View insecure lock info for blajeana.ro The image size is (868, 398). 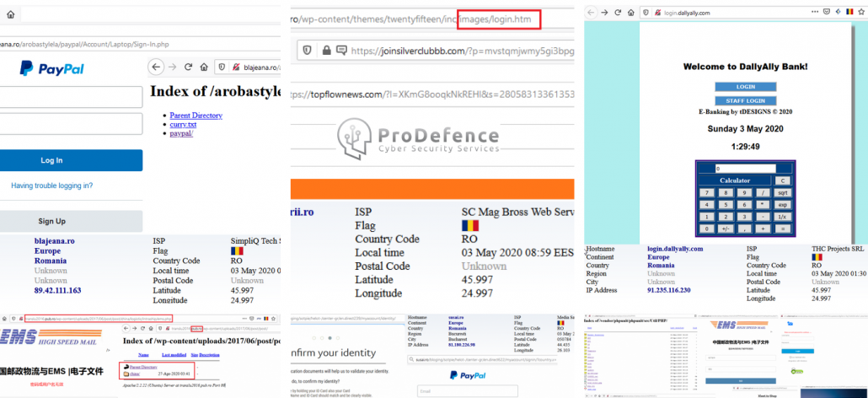click(236, 67)
